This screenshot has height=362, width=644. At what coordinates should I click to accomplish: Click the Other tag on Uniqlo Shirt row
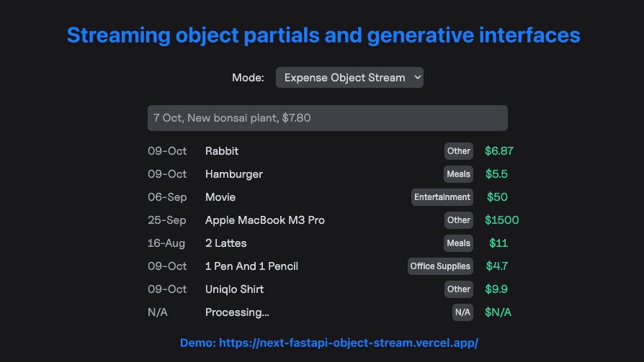click(x=458, y=289)
